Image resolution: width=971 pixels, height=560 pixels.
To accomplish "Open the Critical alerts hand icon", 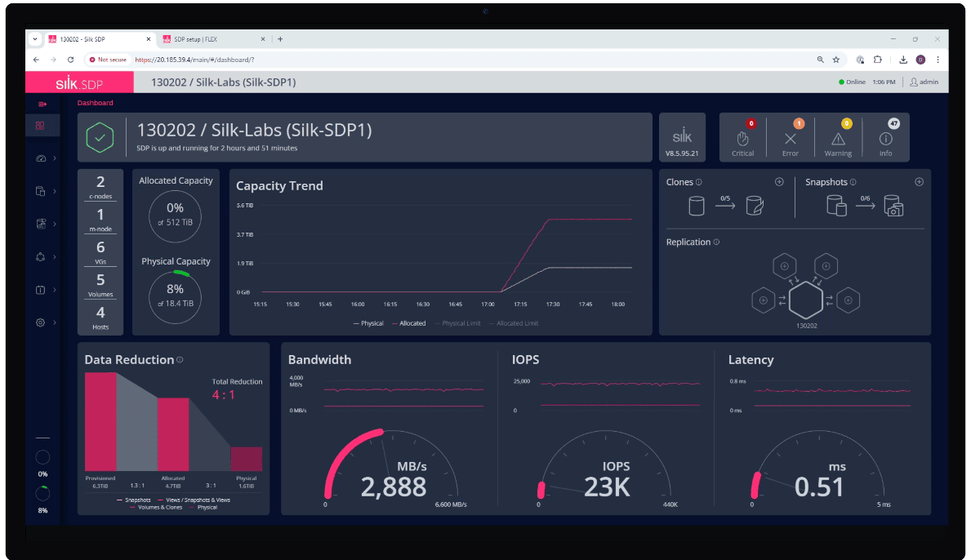I will 742,139.
